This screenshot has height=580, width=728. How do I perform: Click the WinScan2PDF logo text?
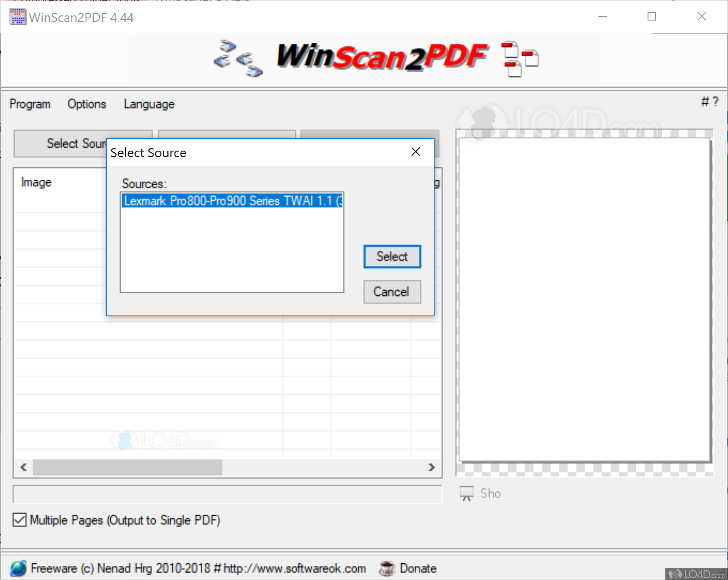(x=382, y=57)
